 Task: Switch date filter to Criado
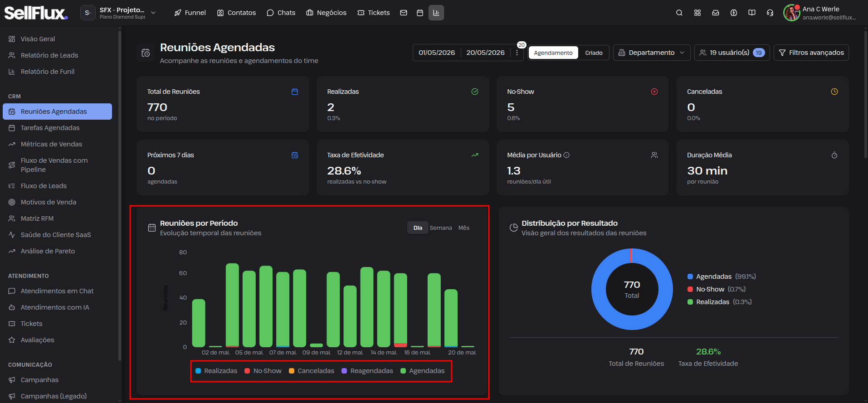click(x=594, y=53)
